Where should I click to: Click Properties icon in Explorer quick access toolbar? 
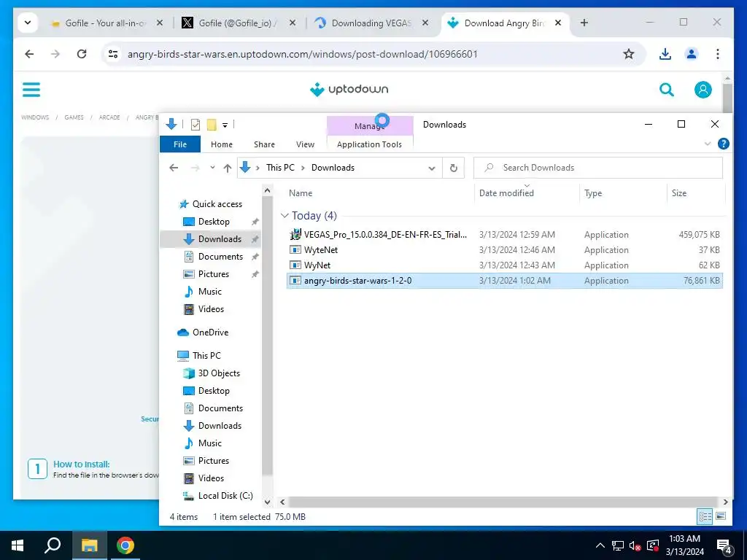click(x=196, y=125)
